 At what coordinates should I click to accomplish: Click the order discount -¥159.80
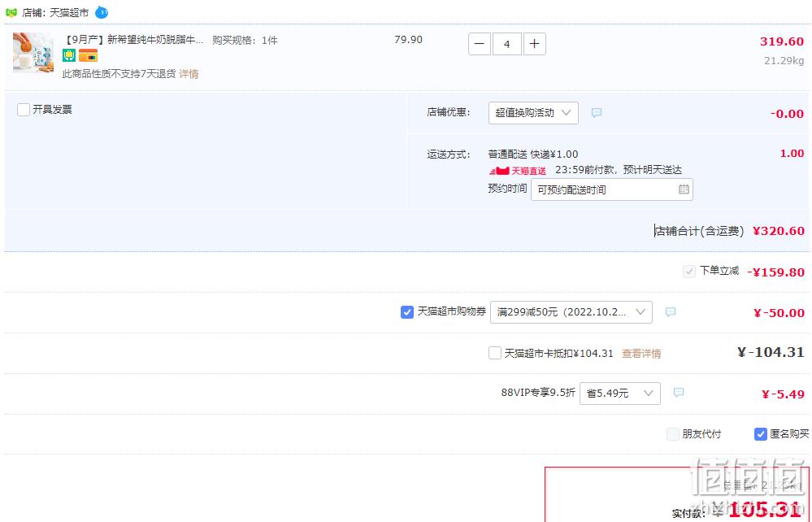[x=775, y=272]
